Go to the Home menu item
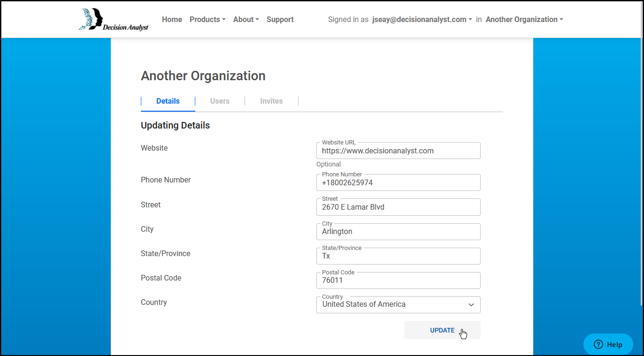The image size is (644, 356). (x=172, y=19)
